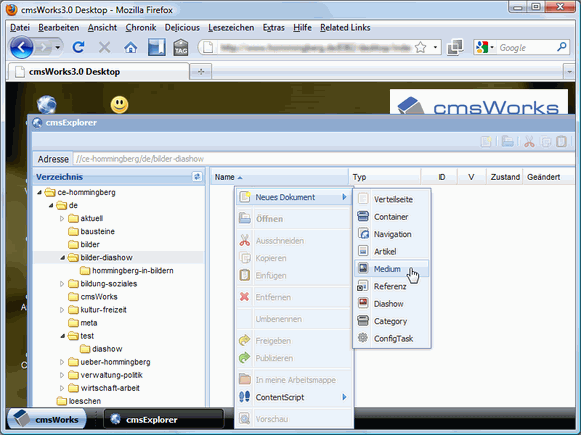The height and width of the screenshot is (435, 581).
Task: Choose ConfigTask document type
Action: point(392,339)
